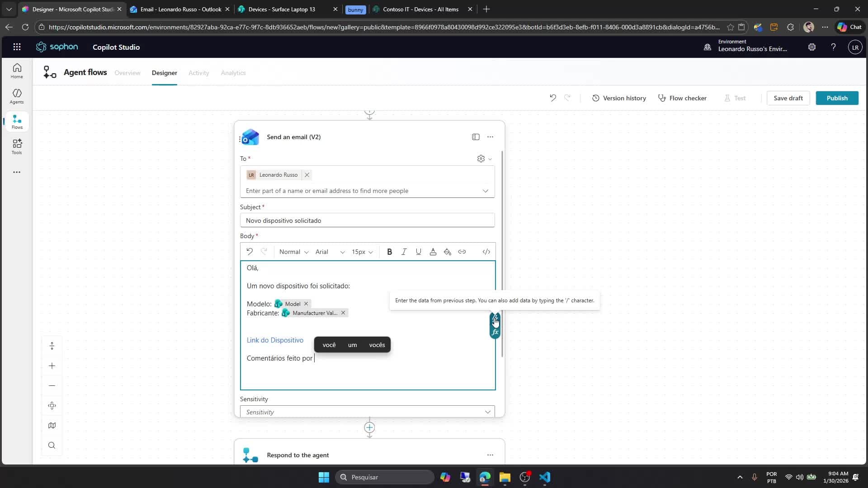Viewport: 868px width, 488px height.
Task: Switch to the Analytics tab
Action: (x=233, y=73)
